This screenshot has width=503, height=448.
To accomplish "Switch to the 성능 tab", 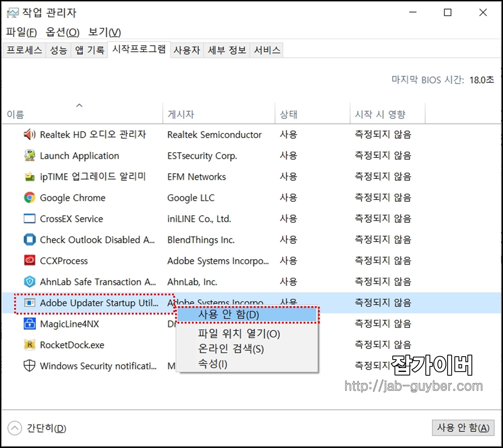I will click(58, 50).
